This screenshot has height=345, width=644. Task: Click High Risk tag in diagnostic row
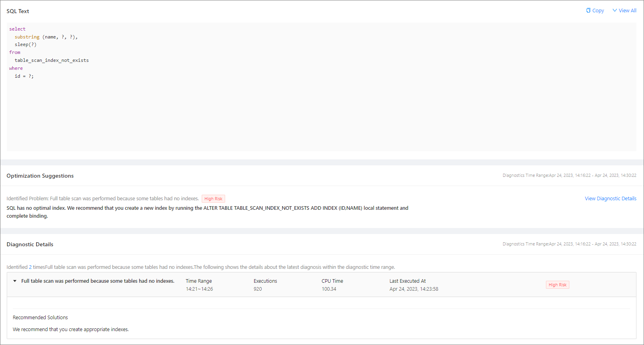pyautogui.click(x=557, y=285)
